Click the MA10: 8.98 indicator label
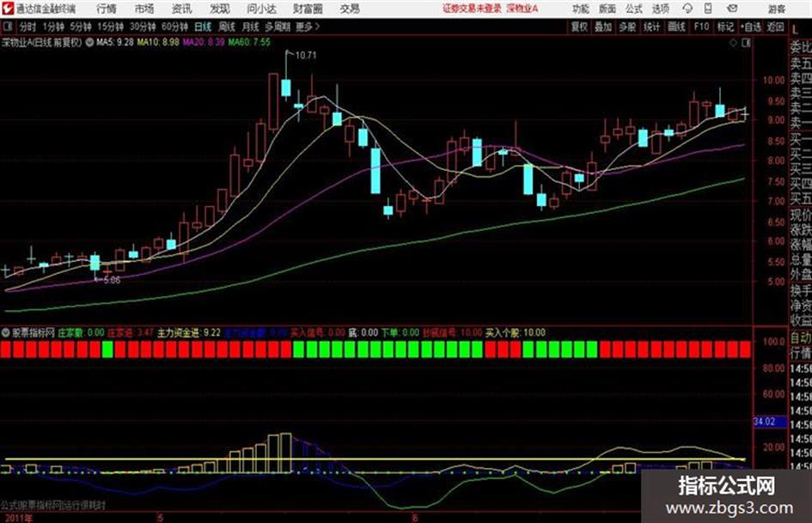 click(x=158, y=42)
